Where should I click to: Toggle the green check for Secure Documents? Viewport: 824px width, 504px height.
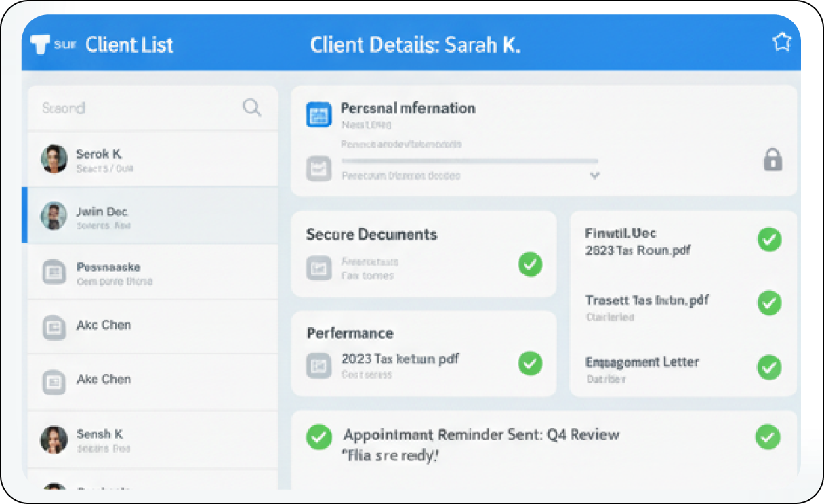tap(530, 264)
